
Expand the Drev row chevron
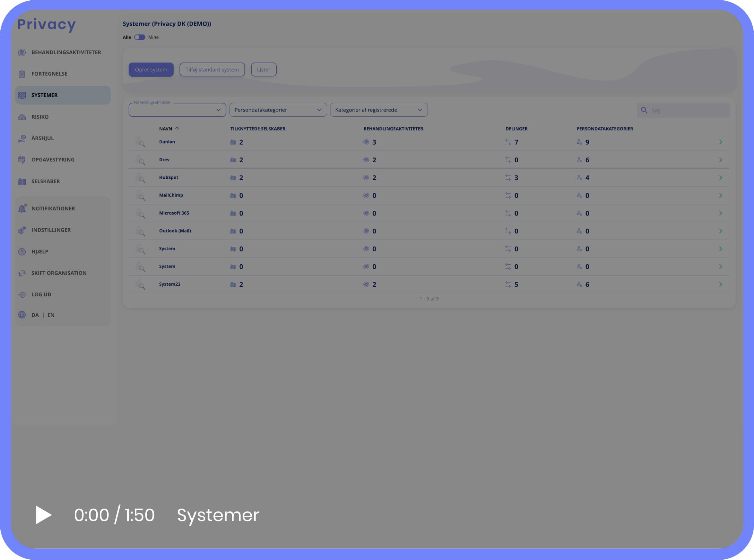pos(720,160)
